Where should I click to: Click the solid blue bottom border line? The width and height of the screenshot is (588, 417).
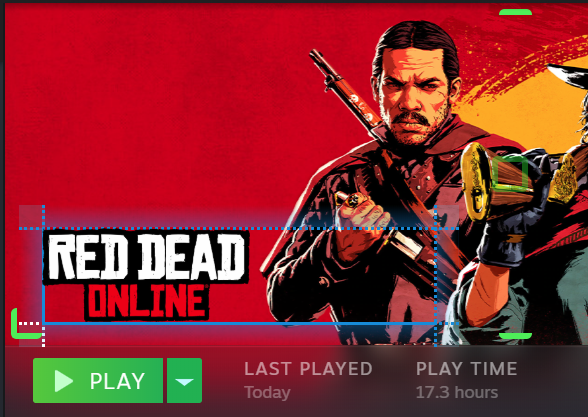coord(240,323)
